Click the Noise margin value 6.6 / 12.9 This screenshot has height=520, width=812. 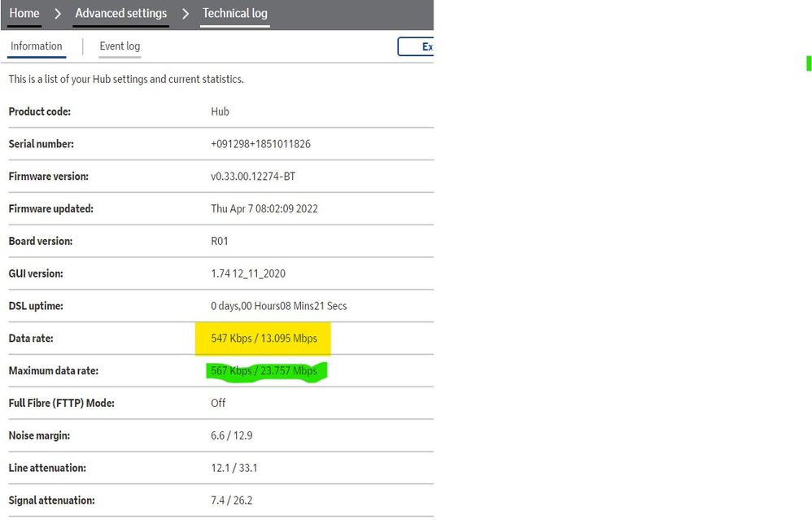coord(232,435)
